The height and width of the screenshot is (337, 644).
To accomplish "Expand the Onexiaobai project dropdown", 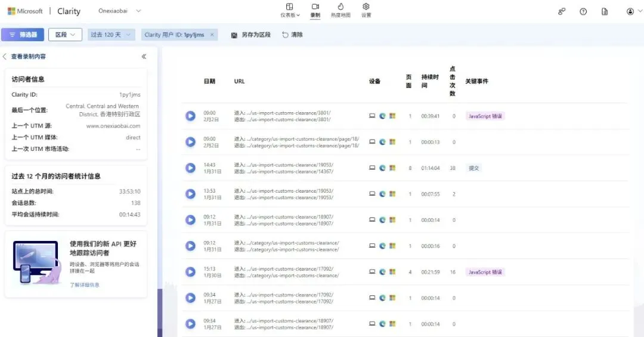I will pos(120,11).
